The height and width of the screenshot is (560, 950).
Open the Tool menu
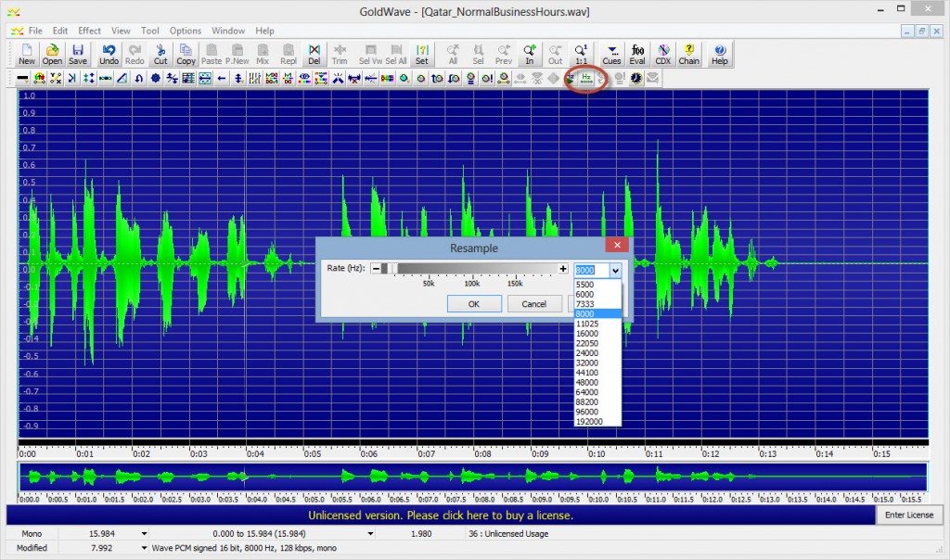tap(149, 31)
